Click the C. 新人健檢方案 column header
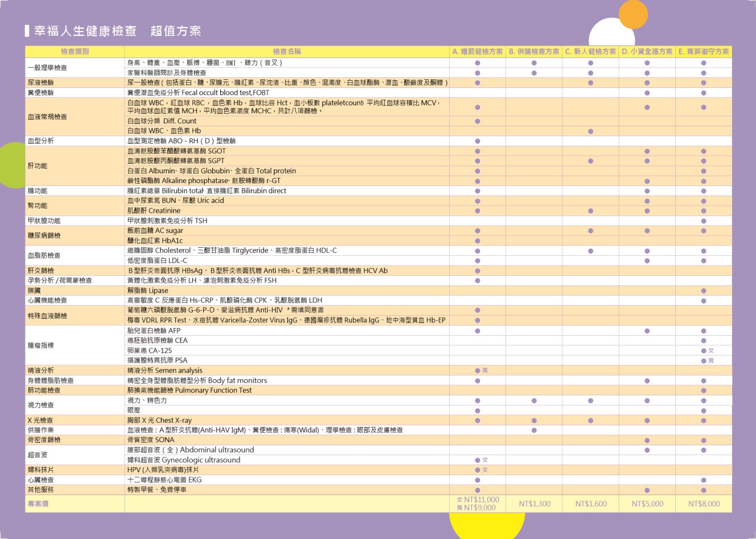 point(591,52)
